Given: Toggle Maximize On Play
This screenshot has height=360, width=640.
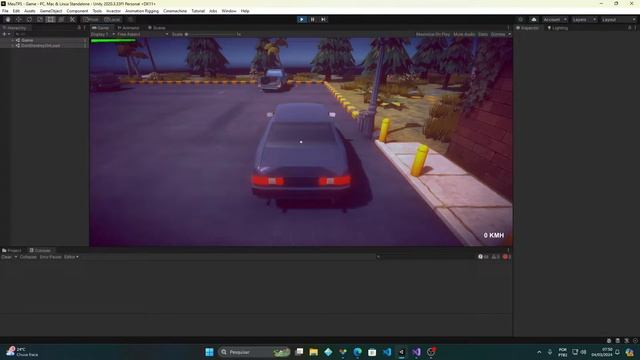Looking at the screenshot, I should click(433, 34).
